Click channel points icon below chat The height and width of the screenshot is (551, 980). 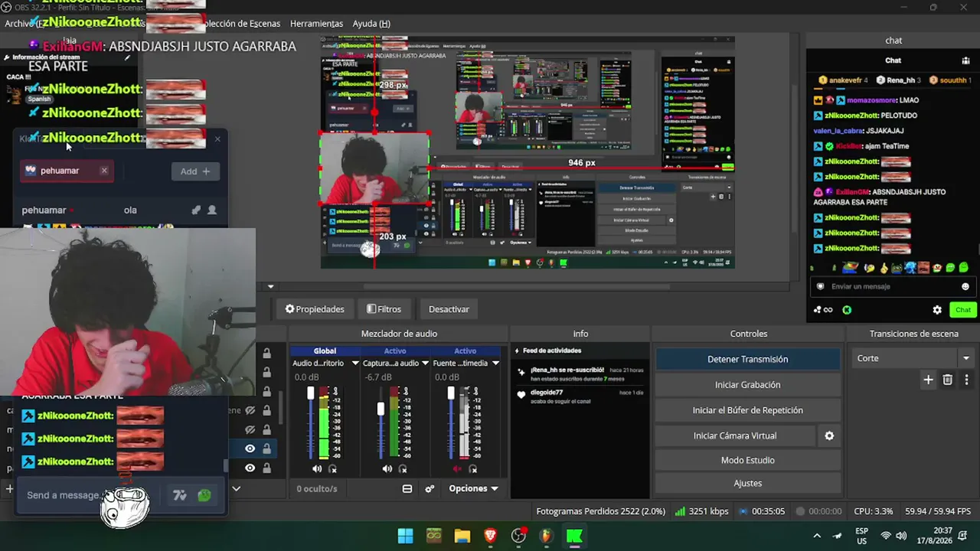(823, 310)
